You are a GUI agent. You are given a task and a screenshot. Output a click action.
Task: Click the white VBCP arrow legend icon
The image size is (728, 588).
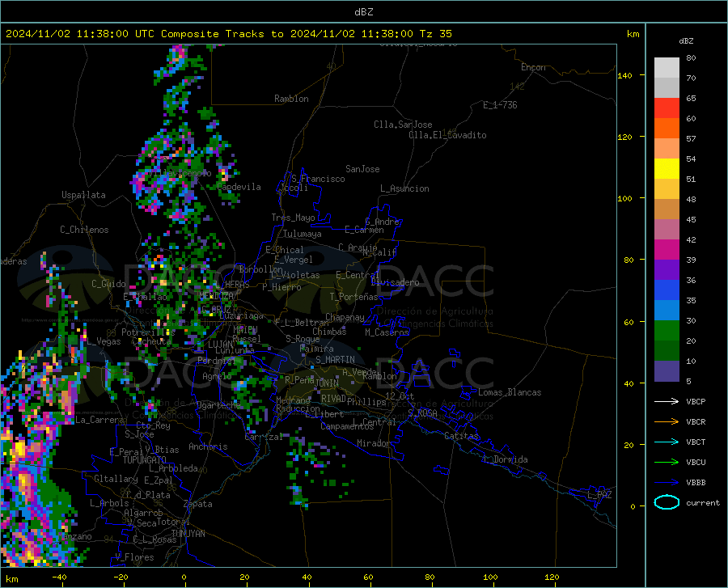click(667, 401)
